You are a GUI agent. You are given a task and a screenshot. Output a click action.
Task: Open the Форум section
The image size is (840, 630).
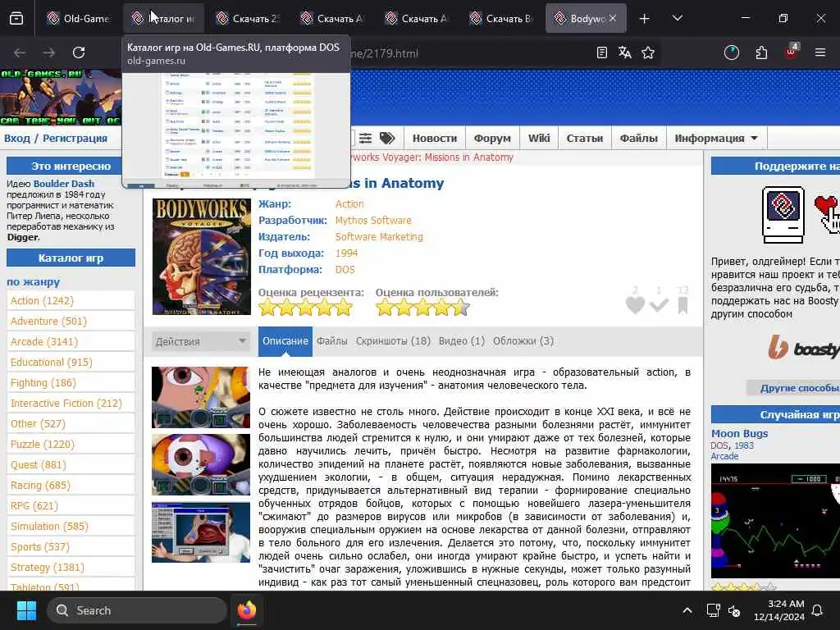(492, 138)
